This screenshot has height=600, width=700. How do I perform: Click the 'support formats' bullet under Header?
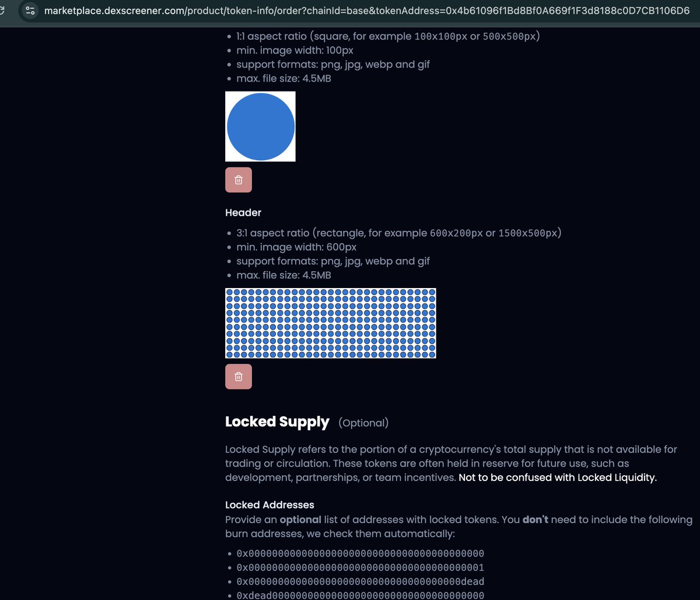click(x=333, y=261)
